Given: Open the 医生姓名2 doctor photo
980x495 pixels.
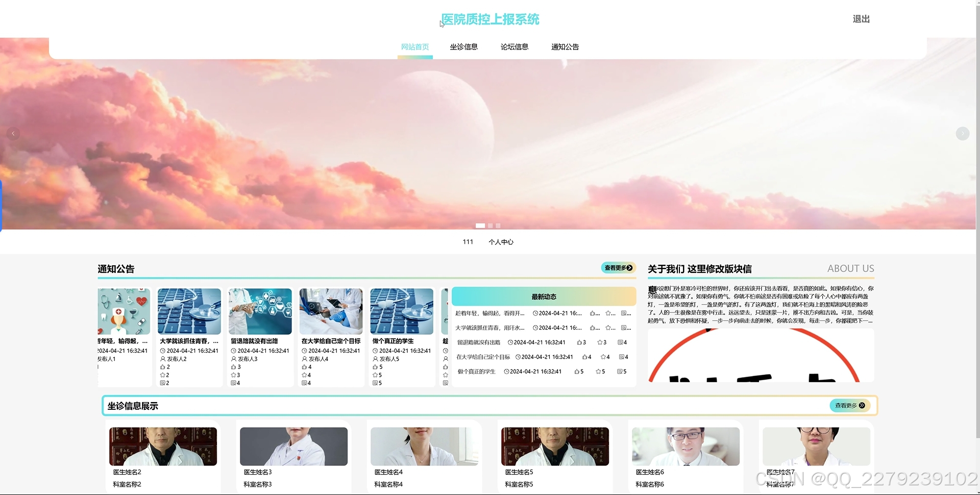Looking at the screenshot, I should 163,447.
